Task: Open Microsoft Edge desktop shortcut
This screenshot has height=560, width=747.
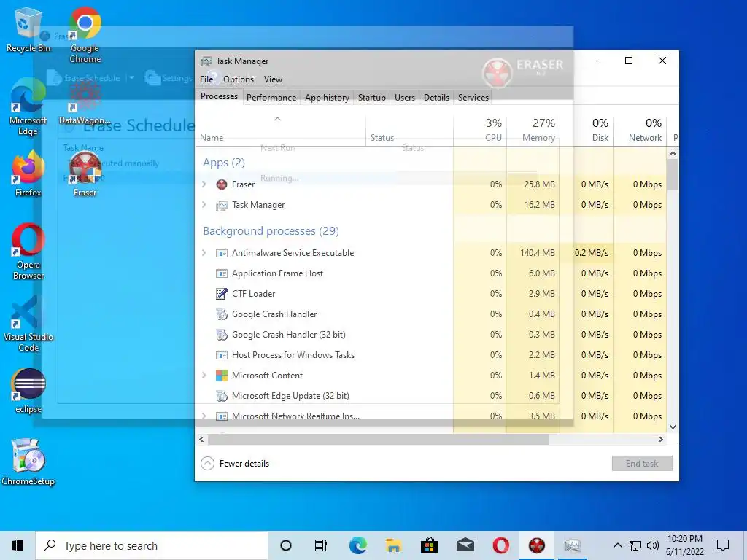Action: click(x=28, y=107)
